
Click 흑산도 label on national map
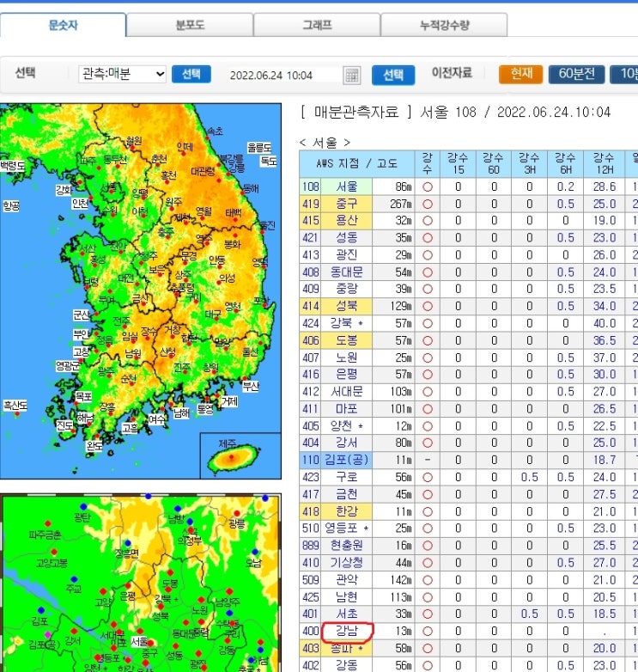click(x=15, y=405)
